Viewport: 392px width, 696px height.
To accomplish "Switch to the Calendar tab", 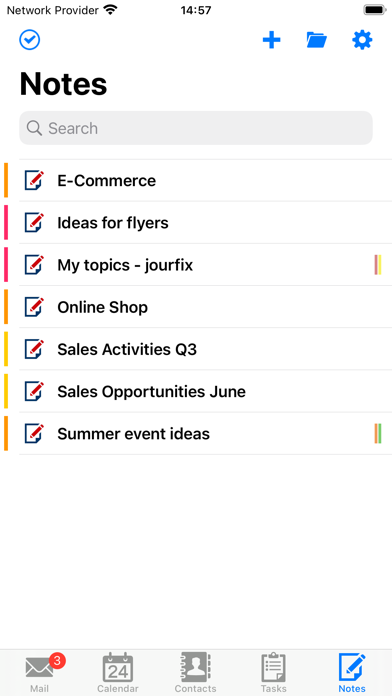I will (x=118, y=672).
